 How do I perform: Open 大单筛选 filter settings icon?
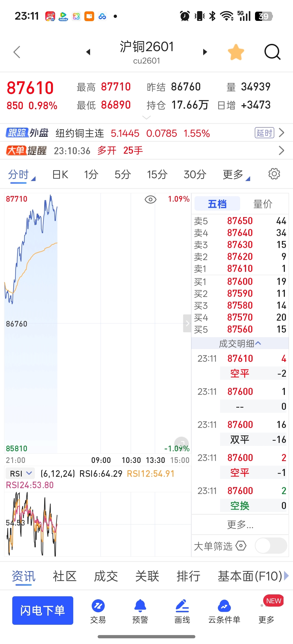241,546
